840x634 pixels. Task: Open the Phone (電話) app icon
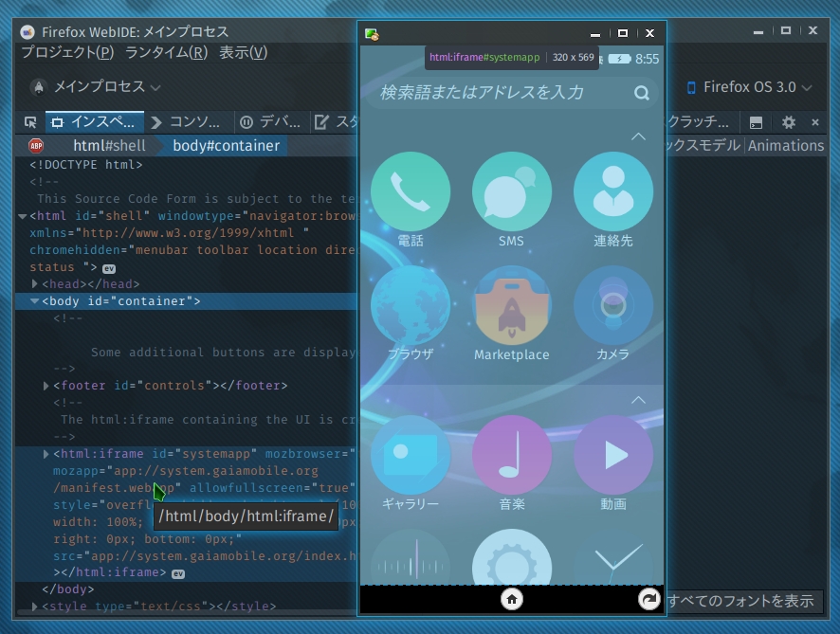(411, 191)
